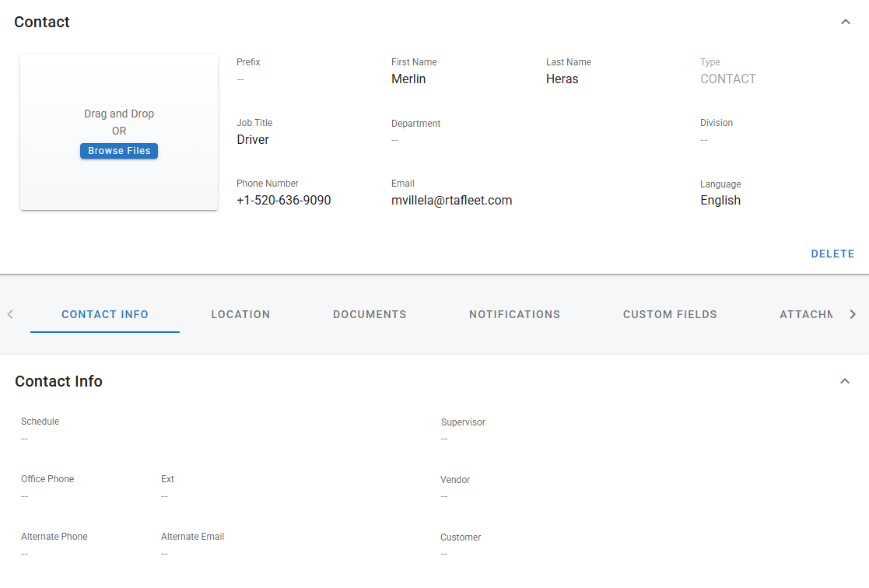The width and height of the screenshot is (869, 588).
Task: Select the CUSTOM FIELDS tab
Action: click(670, 314)
